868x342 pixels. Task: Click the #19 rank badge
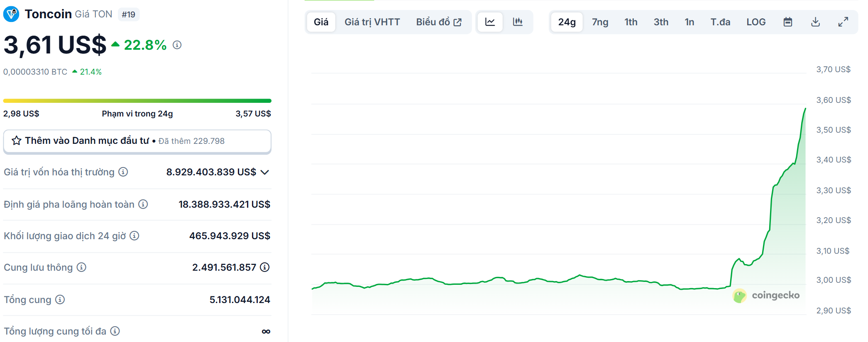(129, 15)
